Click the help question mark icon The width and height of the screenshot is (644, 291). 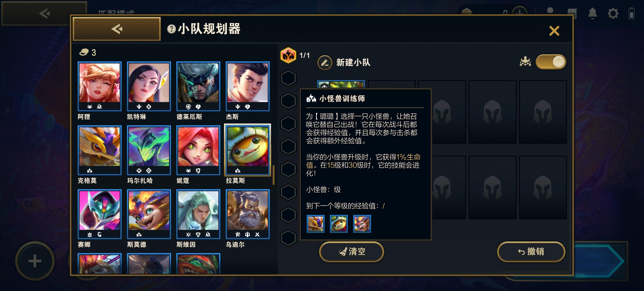171,29
